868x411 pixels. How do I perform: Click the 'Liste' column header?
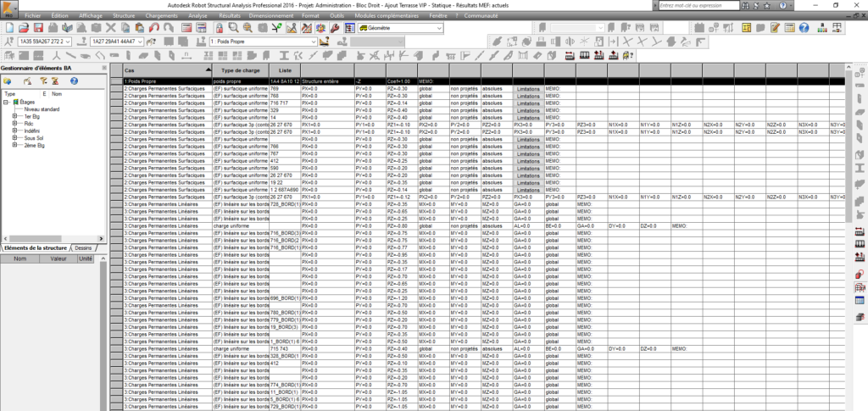pyautogui.click(x=285, y=70)
